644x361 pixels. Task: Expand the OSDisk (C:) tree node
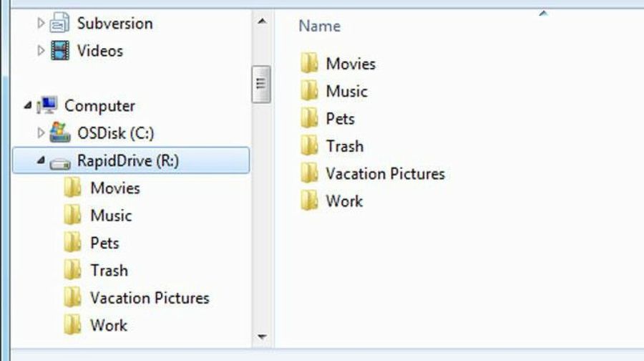[x=41, y=133]
